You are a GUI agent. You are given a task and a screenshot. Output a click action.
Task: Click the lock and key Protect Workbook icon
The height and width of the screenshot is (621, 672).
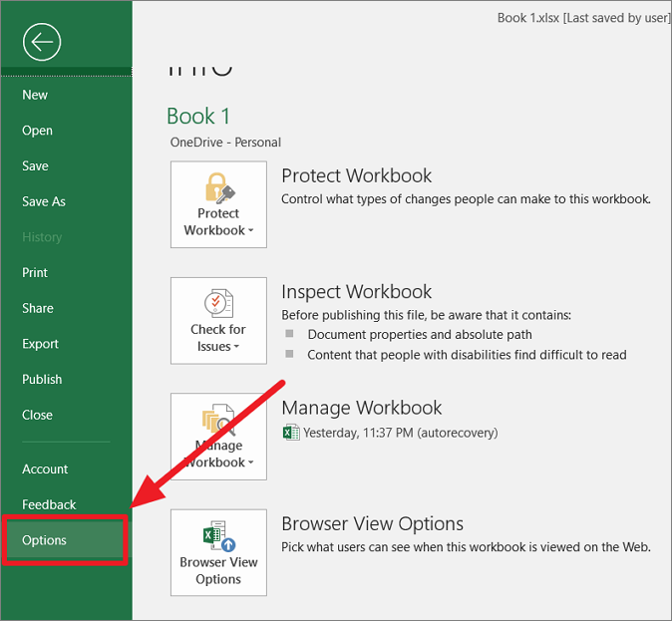[219, 187]
